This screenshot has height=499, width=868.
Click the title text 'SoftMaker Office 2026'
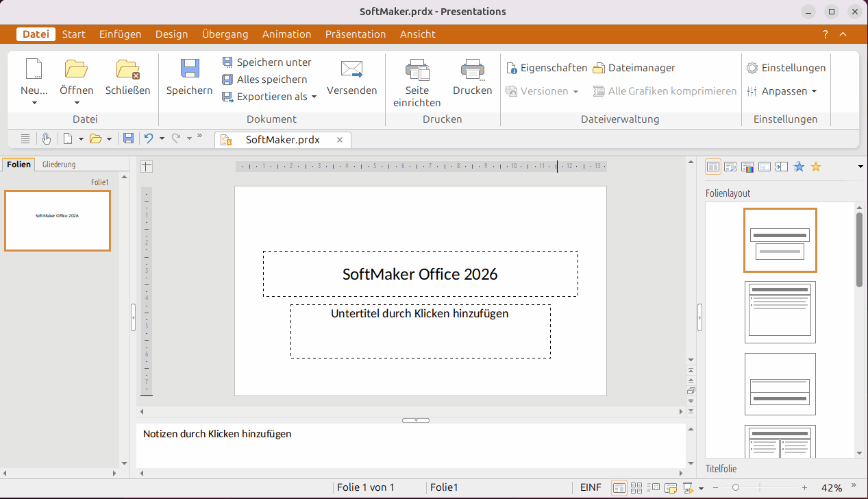[420, 274]
